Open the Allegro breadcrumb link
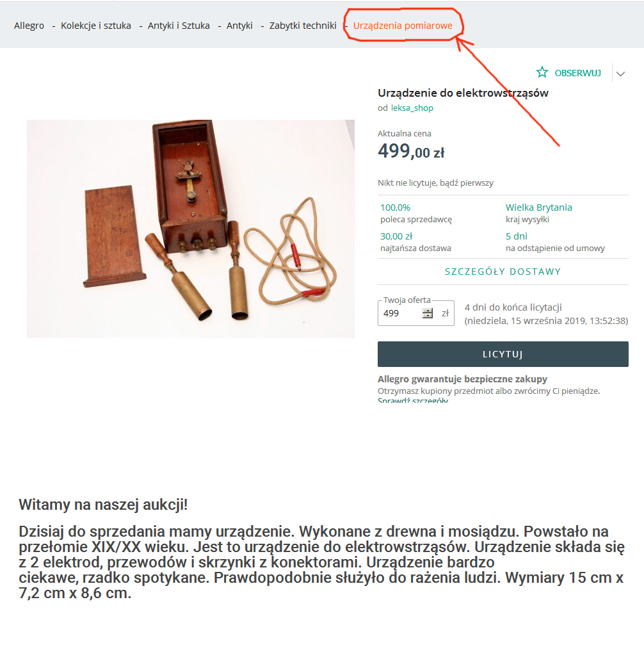Image resolution: width=644 pixels, height=659 pixels. [29, 26]
